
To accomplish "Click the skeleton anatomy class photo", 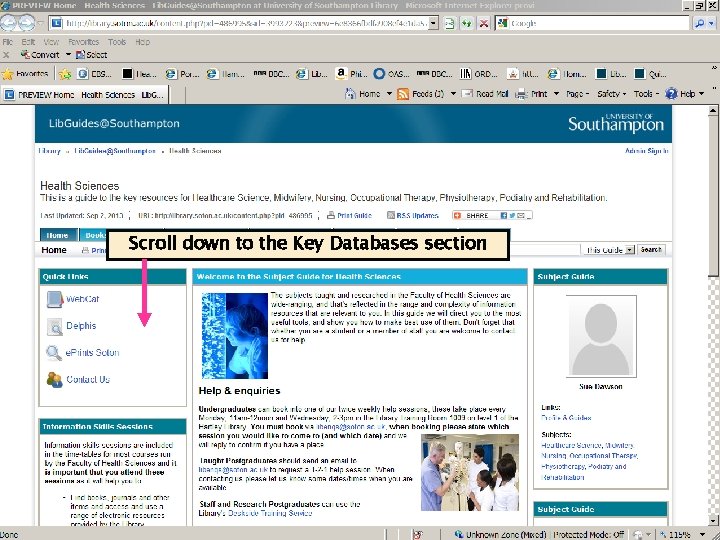I will click(x=470, y=473).
